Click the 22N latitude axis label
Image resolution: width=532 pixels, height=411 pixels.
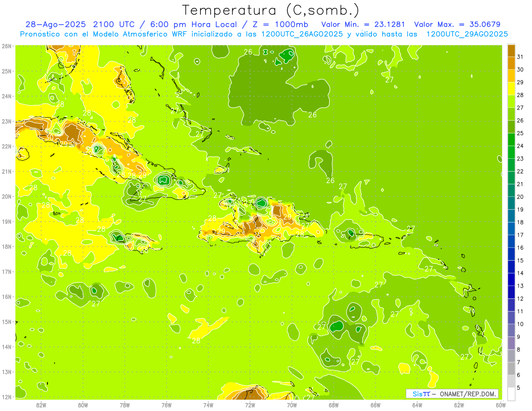coord(7,146)
